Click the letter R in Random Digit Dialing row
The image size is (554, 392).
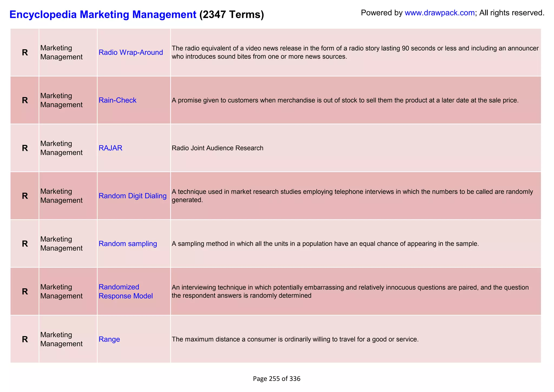[25, 196]
